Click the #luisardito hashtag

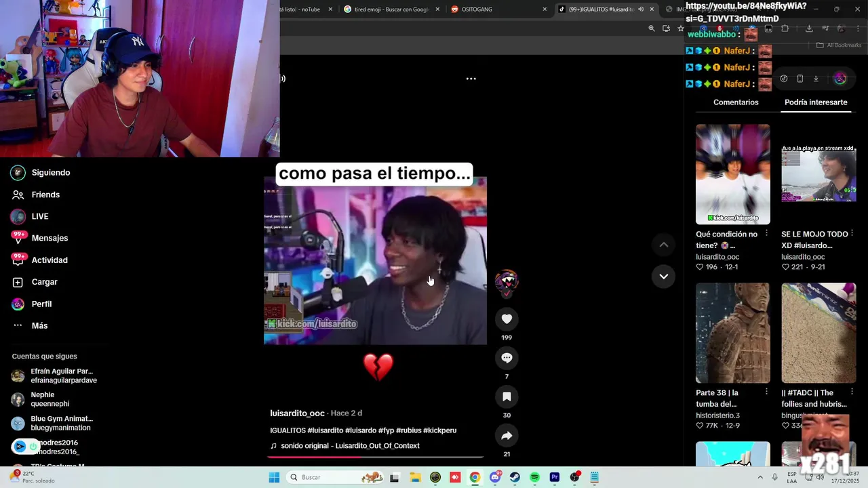click(x=325, y=430)
